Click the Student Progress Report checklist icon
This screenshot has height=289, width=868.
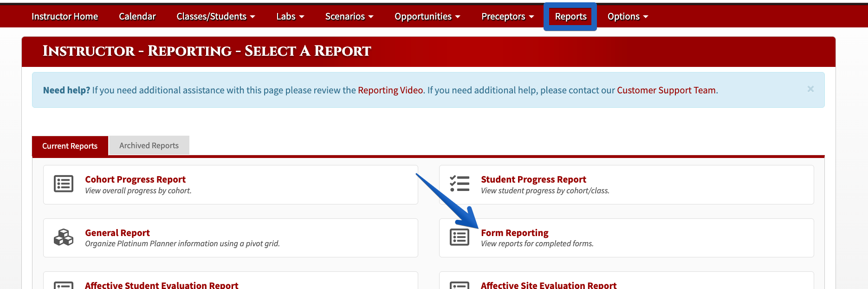coord(460,184)
